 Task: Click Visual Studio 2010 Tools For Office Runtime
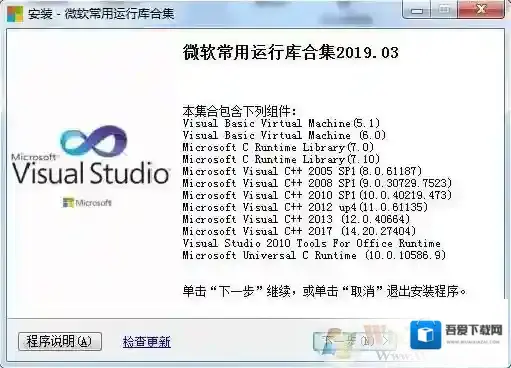pos(311,243)
